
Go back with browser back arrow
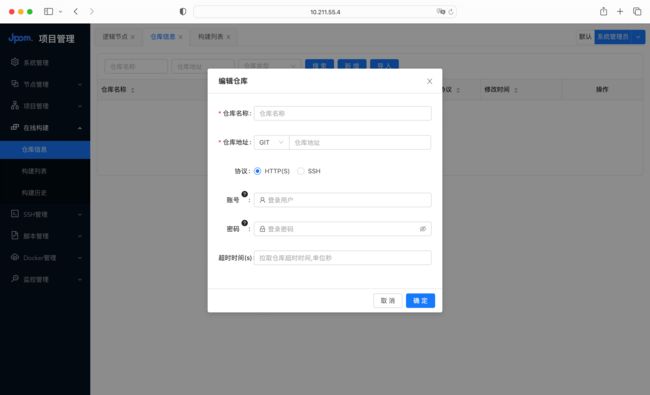[x=75, y=12]
